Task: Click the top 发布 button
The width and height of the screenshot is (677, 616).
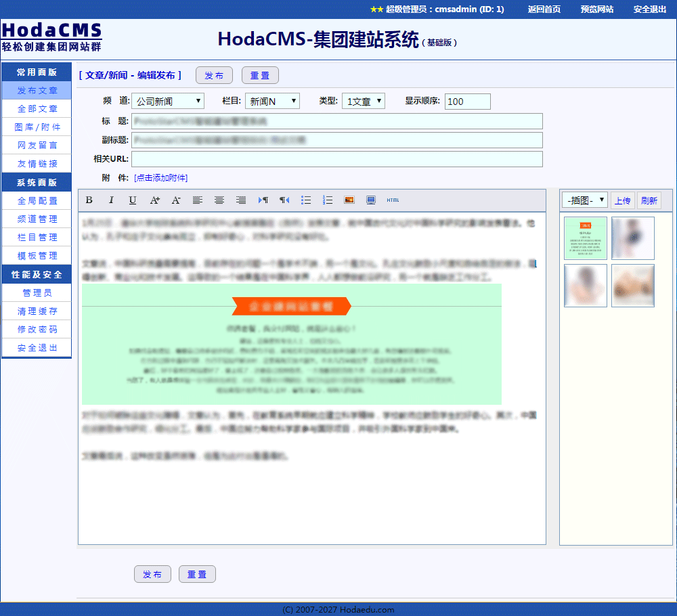Action: [214, 75]
